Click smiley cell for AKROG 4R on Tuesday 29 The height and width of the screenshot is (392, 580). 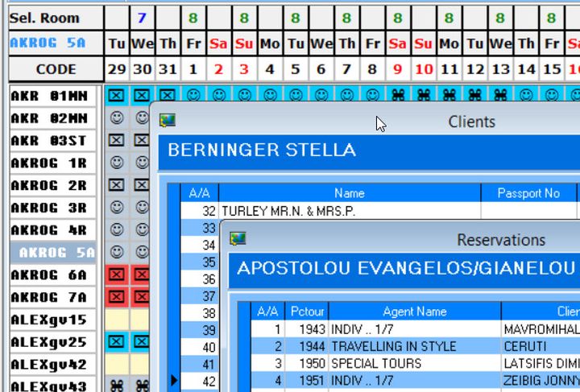[x=117, y=229]
